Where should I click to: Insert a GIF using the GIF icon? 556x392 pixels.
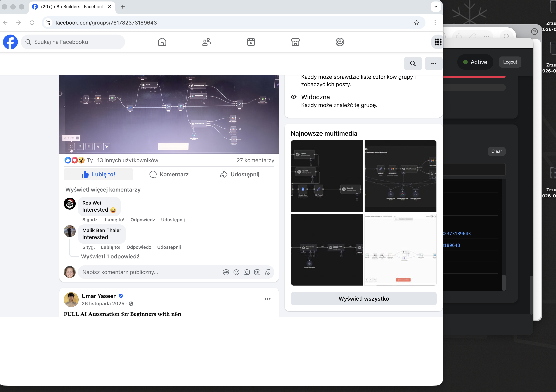click(x=257, y=272)
